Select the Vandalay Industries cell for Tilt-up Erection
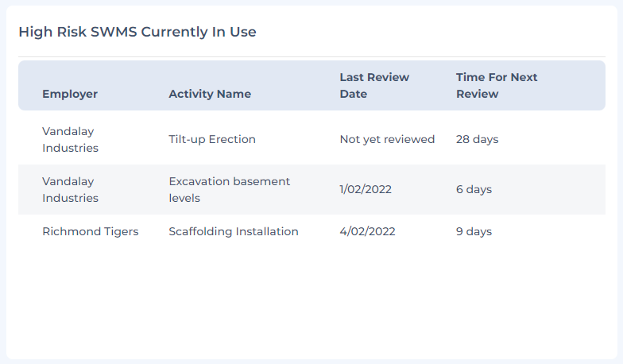The height and width of the screenshot is (364, 623). pos(70,140)
